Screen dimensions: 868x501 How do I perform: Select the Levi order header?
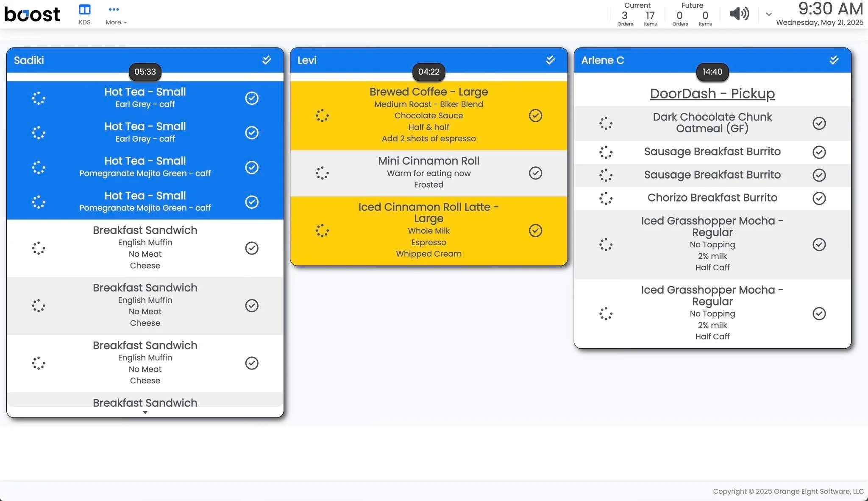pos(307,60)
